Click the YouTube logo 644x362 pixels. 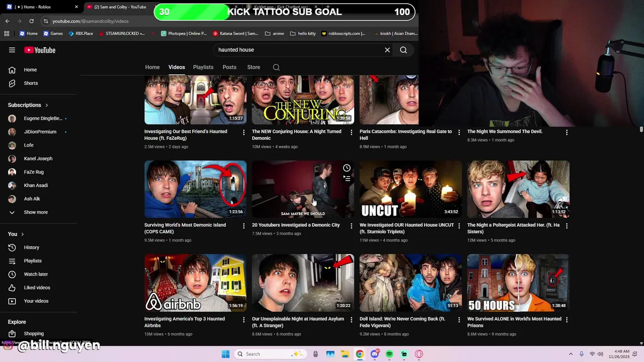(x=40, y=50)
